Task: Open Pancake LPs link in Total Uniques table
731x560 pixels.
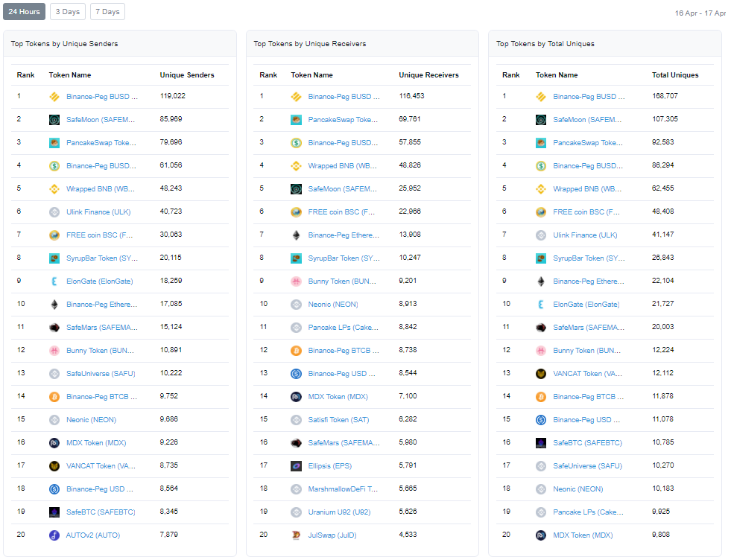Action: (x=589, y=512)
